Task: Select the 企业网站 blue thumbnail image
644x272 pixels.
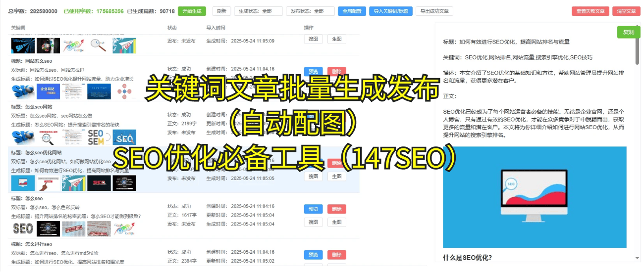Action: click(x=48, y=91)
